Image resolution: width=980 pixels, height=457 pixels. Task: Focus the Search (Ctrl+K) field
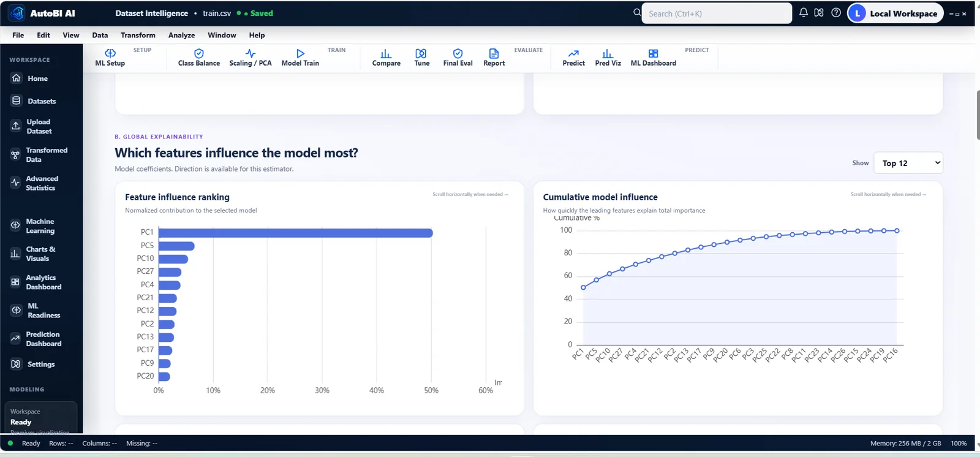717,13
